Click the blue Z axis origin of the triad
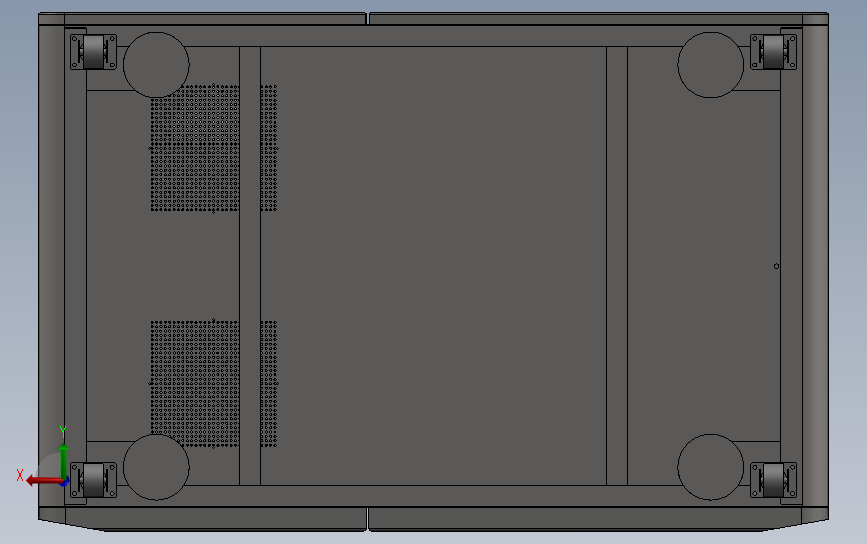Viewport: 867px width, 544px height. click(x=65, y=482)
